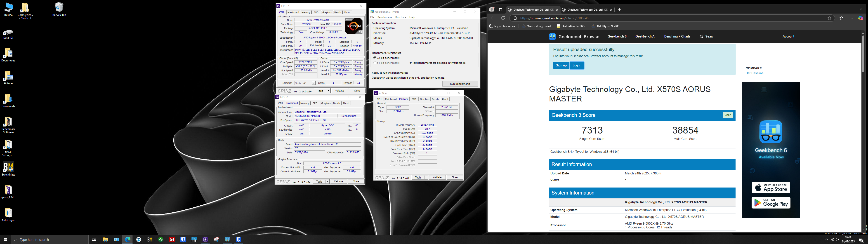Click the purple CPU-Z taskbar icon
868x244 pixels.
point(205,240)
